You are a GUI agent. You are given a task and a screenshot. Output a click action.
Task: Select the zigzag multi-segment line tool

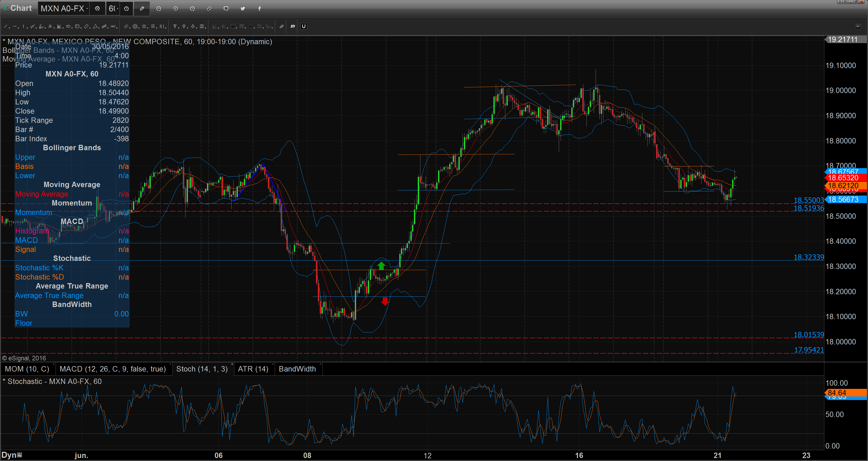32,26
